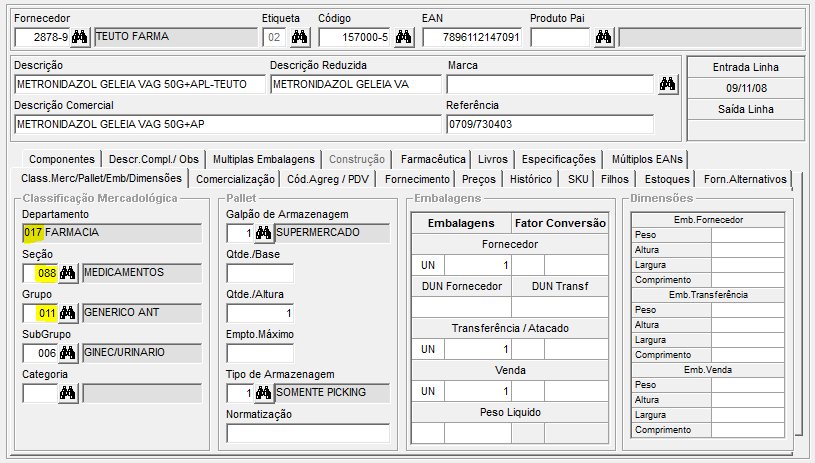Open the Código binoculars search
Screen dimensions: 815x463
pos(403,37)
